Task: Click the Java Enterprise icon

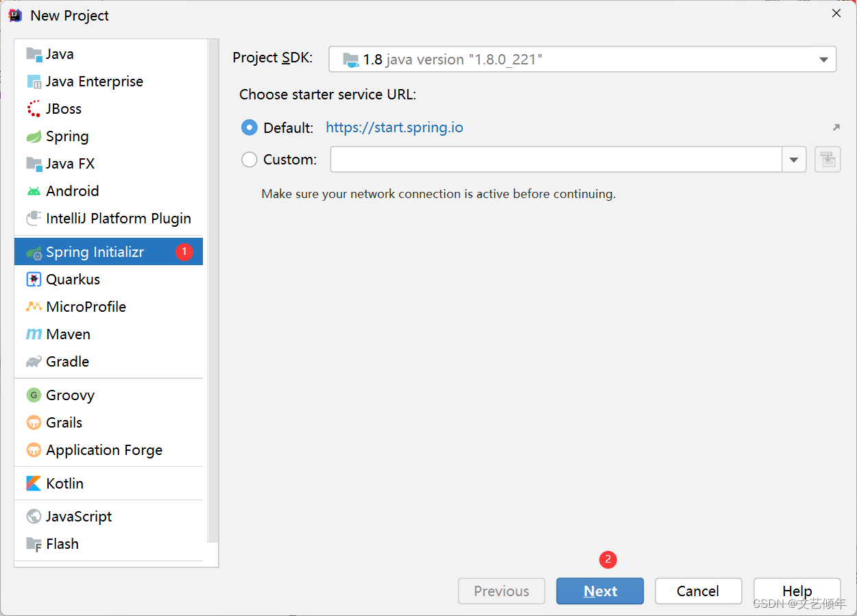Action: tap(34, 82)
